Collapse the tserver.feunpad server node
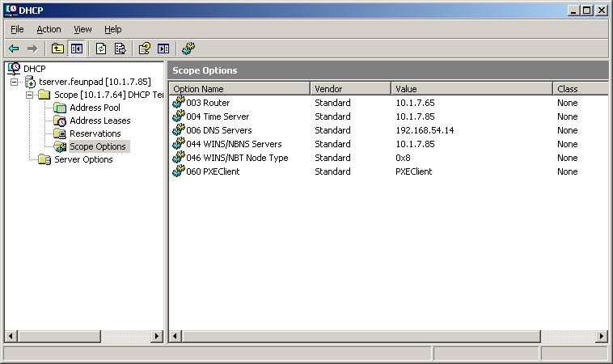This screenshot has height=364, width=613. [x=15, y=82]
